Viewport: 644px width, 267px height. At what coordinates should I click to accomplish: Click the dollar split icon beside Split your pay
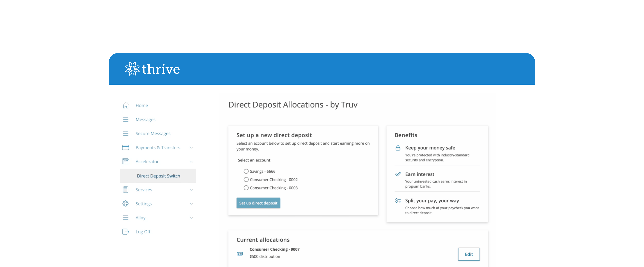coord(398,201)
